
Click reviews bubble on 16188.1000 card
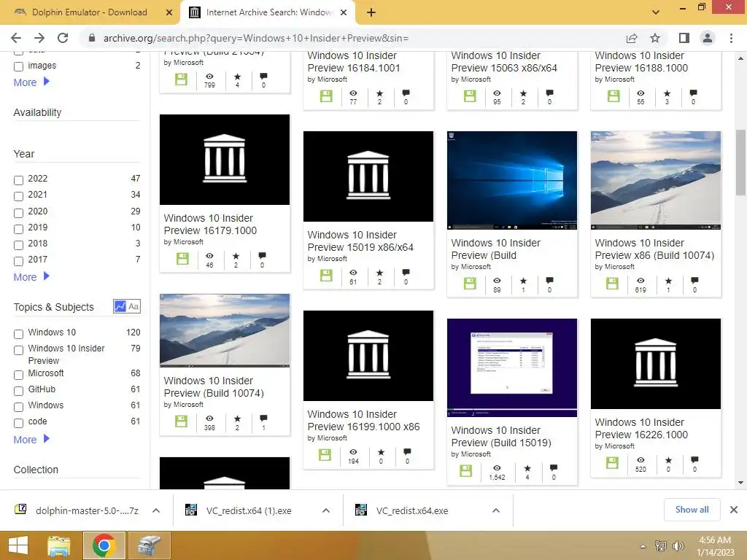[693, 93]
